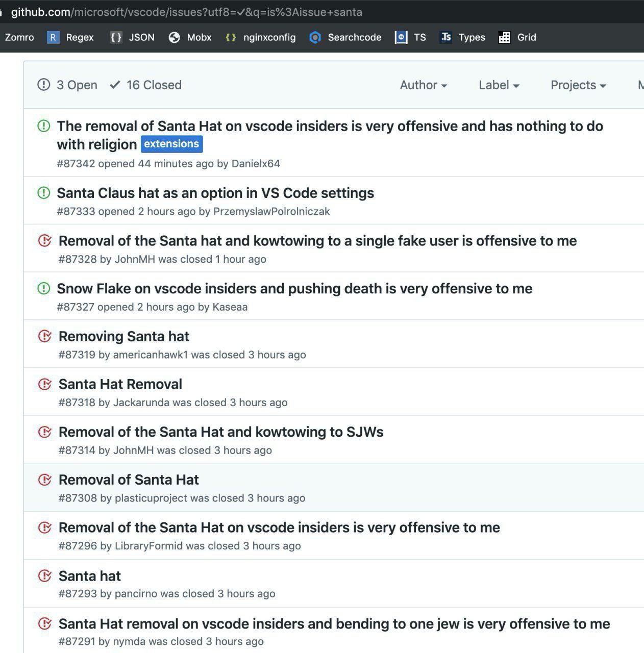Open the Regex bookmark label

[80, 37]
